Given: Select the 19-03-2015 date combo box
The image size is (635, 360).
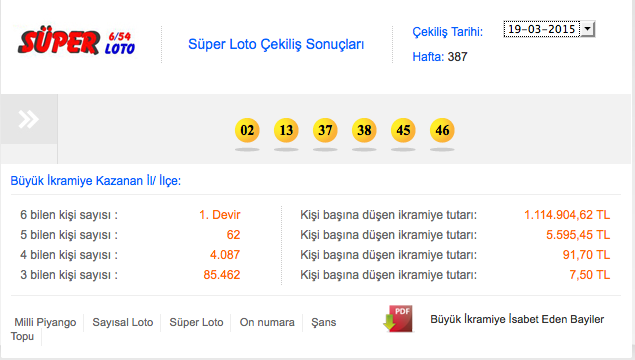Looking at the screenshot, I should (549, 29).
